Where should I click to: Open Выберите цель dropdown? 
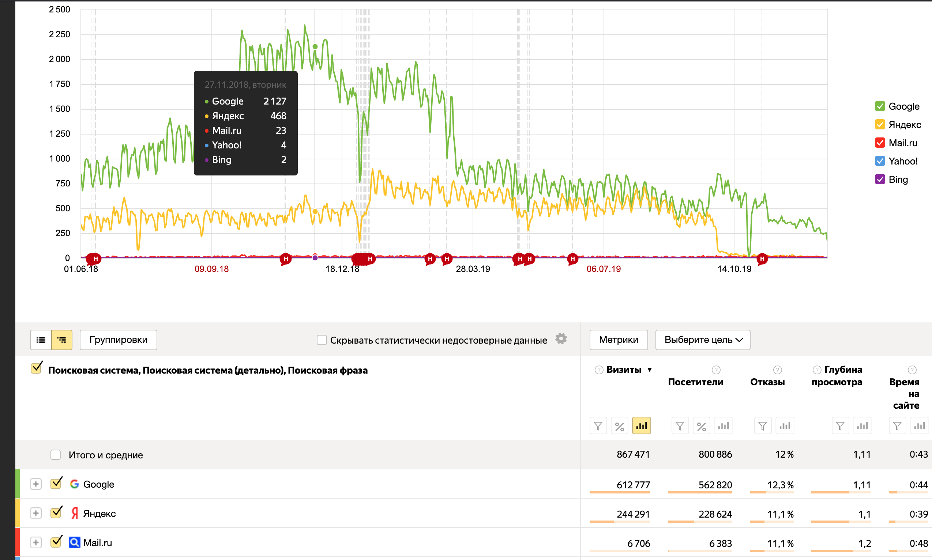(x=702, y=340)
